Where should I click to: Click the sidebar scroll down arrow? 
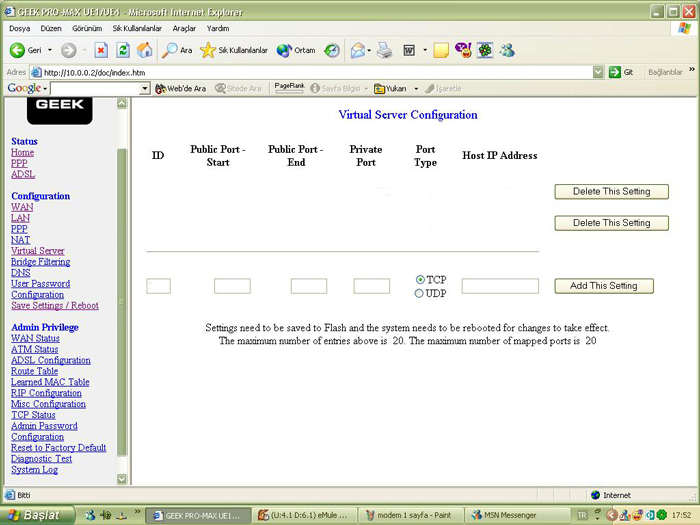pos(121,479)
